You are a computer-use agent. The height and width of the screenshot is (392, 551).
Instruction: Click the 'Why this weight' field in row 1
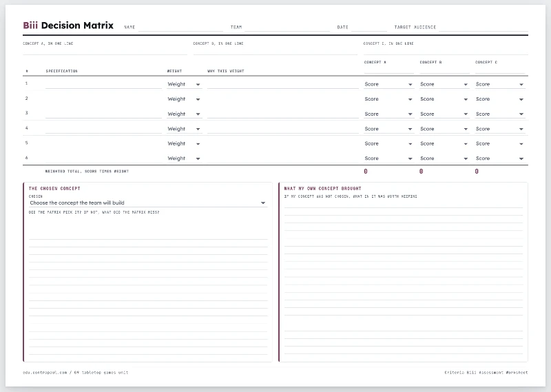(283, 84)
